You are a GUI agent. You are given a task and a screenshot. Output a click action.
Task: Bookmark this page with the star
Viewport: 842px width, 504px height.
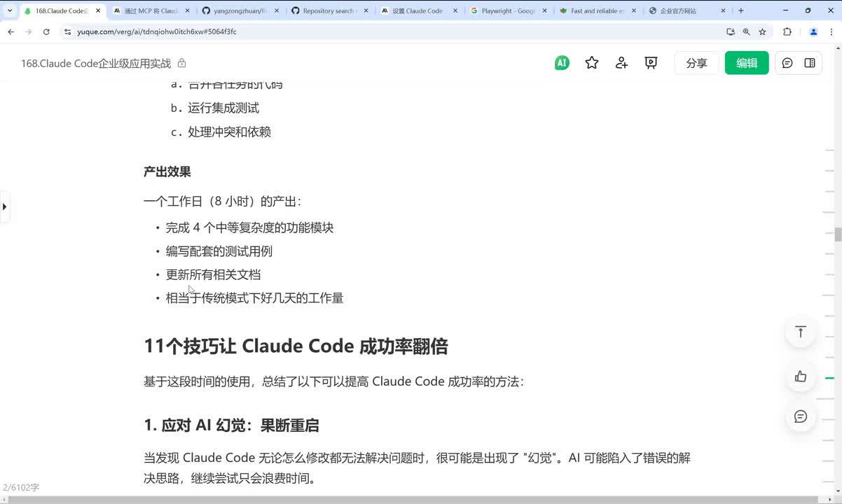pos(762,31)
